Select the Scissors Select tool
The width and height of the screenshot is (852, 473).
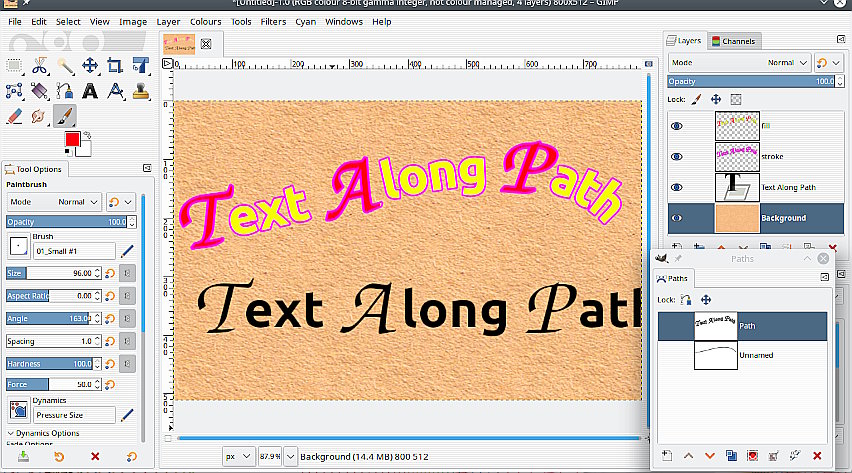39,66
